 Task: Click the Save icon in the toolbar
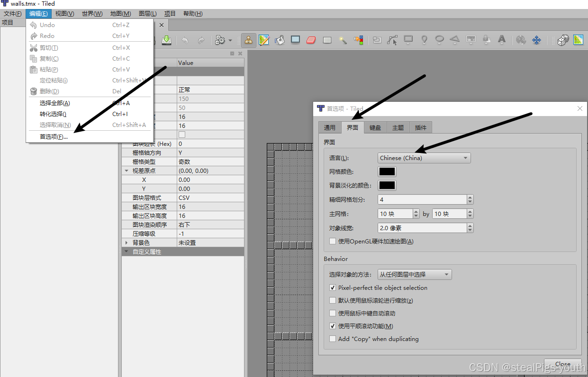[x=166, y=40]
